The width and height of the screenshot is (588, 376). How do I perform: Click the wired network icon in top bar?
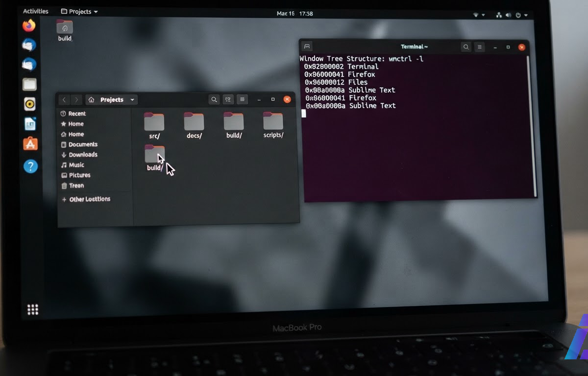coord(499,15)
